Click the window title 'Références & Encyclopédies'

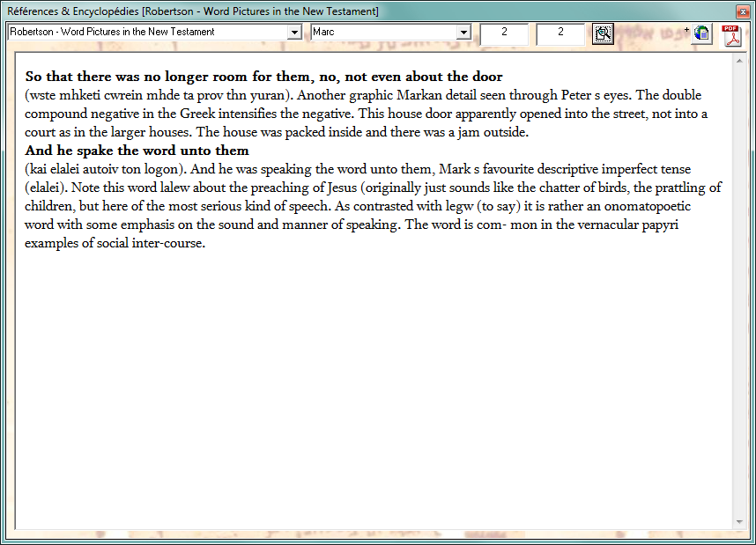[x=72, y=11]
